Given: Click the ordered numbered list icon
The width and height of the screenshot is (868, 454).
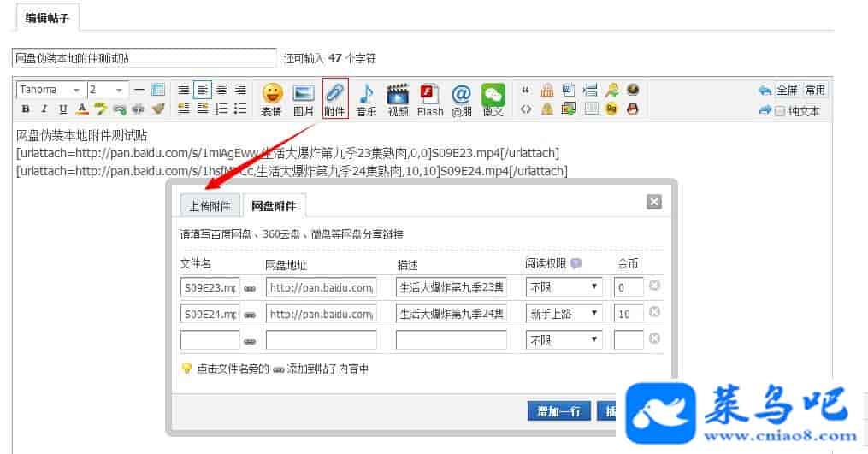Looking at the screenshot, I should [x=221, y=108].
